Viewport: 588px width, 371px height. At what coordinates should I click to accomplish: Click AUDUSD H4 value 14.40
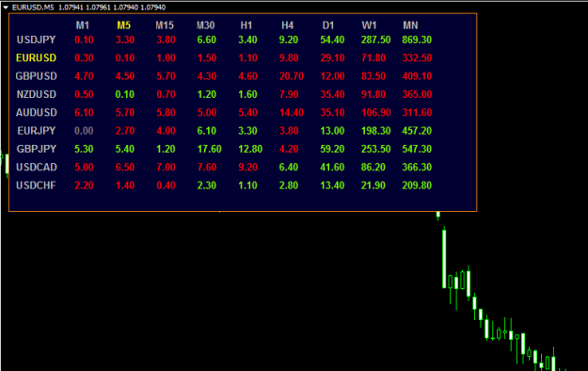[292, 113]
